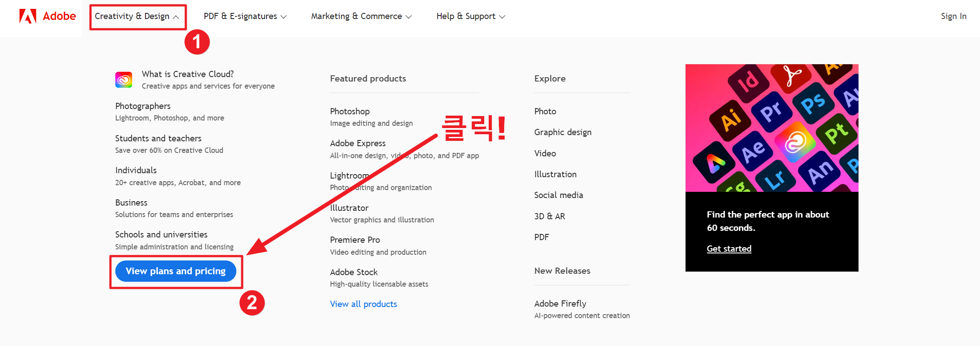Click the Explore heading
The width and height of the screenshot is (980, 346).
[550, 78]
